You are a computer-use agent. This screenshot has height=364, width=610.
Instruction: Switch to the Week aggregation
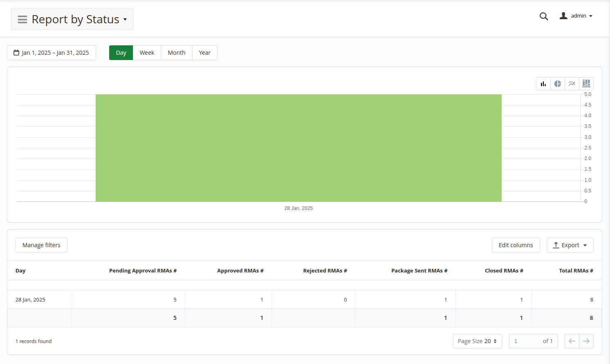click(x=147, y=52)
